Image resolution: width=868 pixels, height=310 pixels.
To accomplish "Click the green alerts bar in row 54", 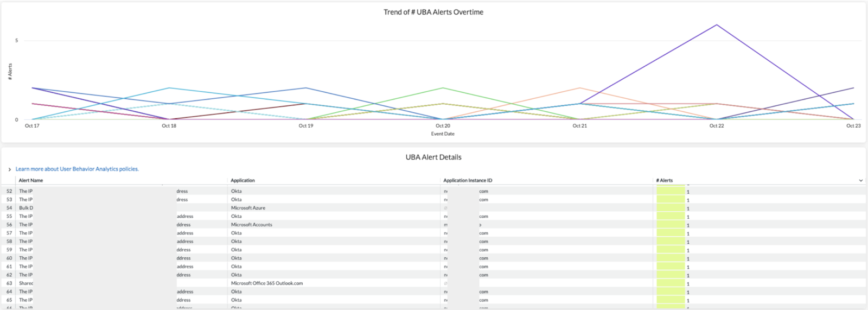I will tap(671, 208).
